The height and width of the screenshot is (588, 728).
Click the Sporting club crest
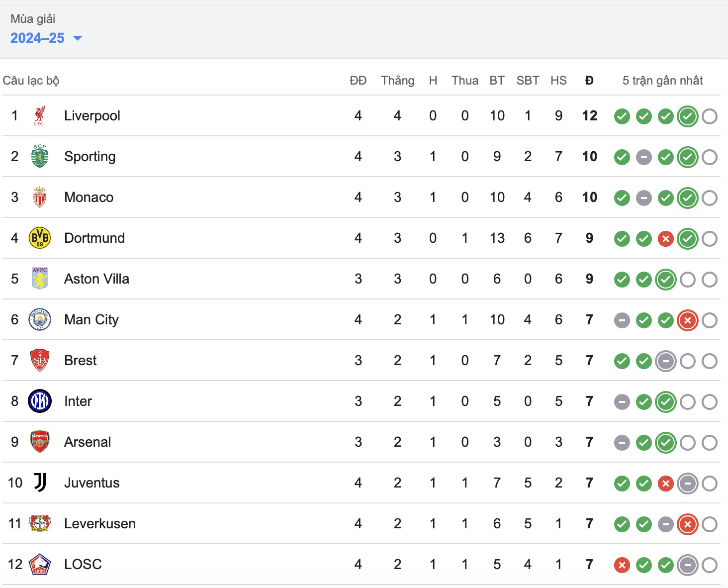coord(40,157)
